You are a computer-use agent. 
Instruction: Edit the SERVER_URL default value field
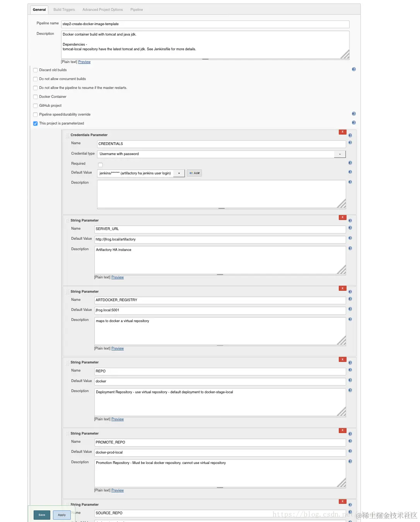[220, 239]
